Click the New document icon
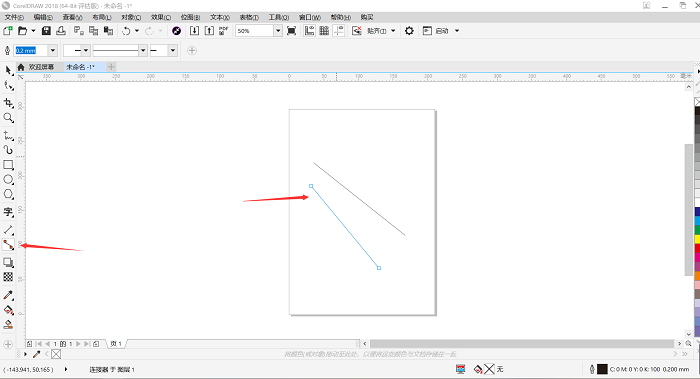Screen dimensions: 700x379 click(x=8, y=31)
